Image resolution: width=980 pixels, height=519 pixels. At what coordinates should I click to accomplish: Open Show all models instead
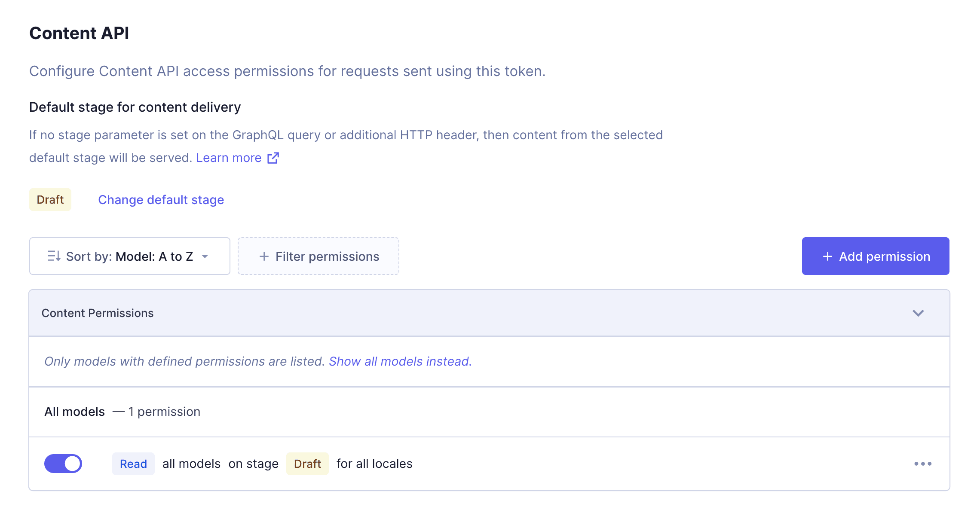coord(400,361)
